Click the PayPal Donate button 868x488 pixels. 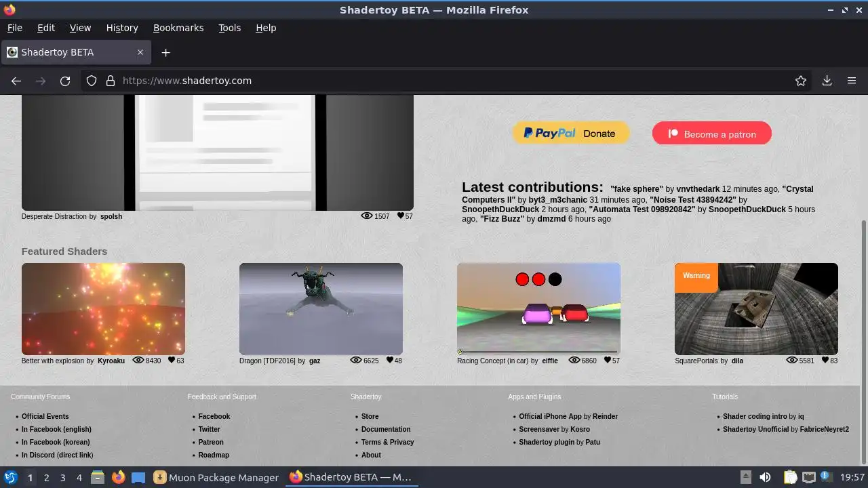(570, 134)
